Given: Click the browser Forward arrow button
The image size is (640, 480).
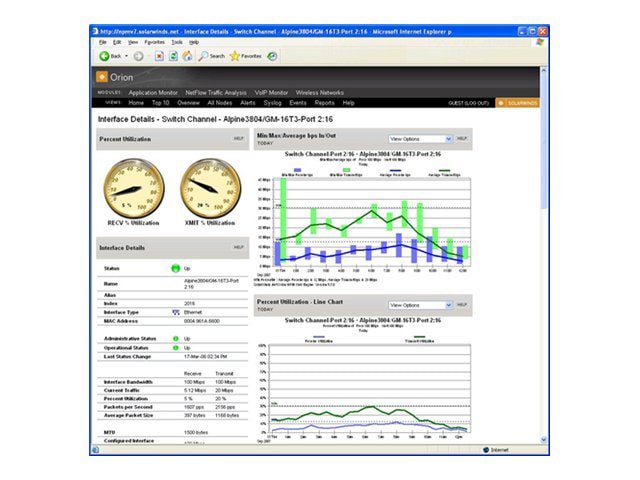Looking at the screenshot, I should click(138, 56).
